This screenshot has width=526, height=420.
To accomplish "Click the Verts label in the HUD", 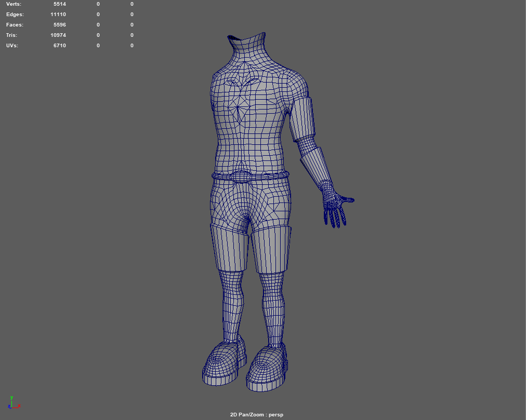I will 14,4.
